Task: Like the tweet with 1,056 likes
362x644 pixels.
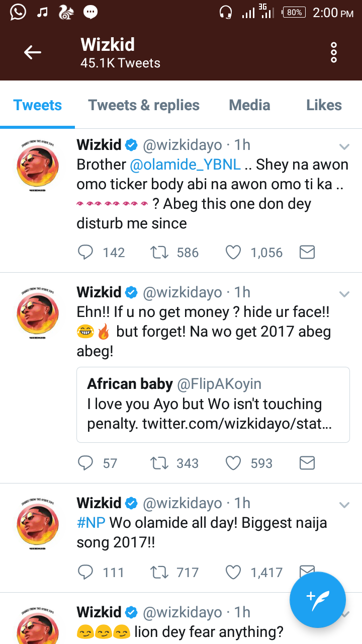Action: click(x=233, y=252)
